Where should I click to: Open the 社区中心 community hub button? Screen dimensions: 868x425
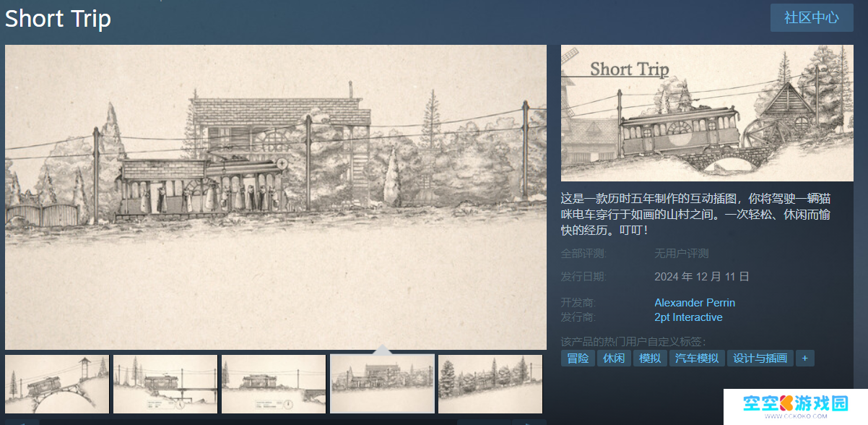(x=812, y=18)
